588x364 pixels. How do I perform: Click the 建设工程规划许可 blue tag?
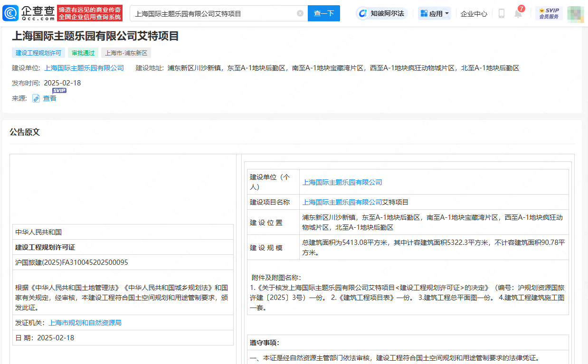(38, 53)
